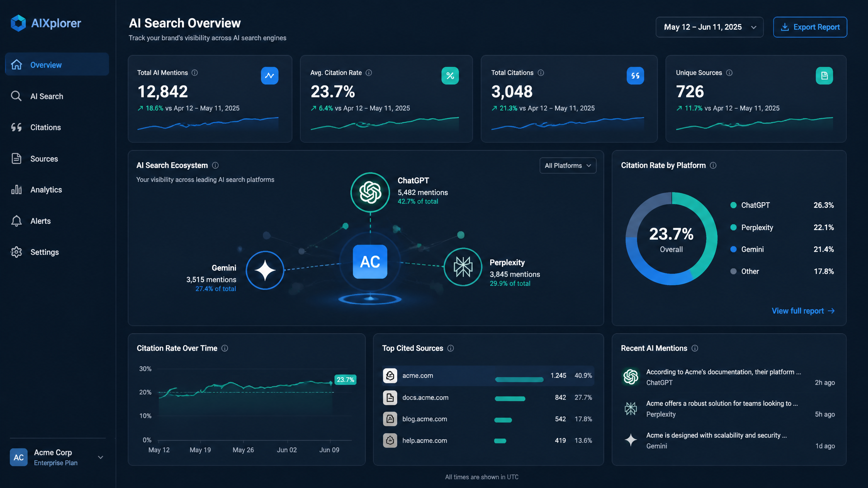Viewport: 868px width, 488px height.
Task: Click Gemini star icon in Recent AI Mentions
Action: click(631, 440)
